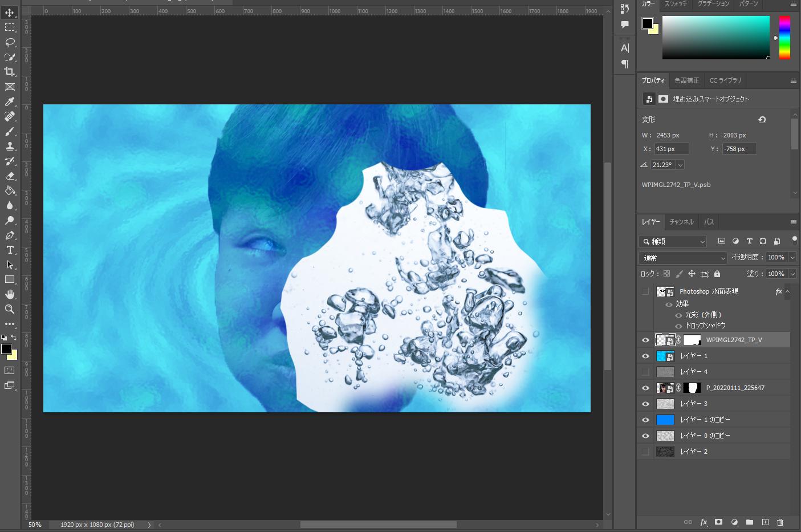This screenshot has width=801, height=532.
Task: Select the レイヤー 1 のコピー layer
Action: [705, 420]
